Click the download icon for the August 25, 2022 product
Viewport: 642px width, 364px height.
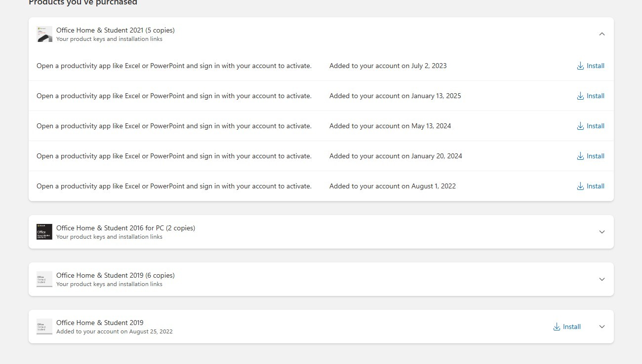[557, 327]
